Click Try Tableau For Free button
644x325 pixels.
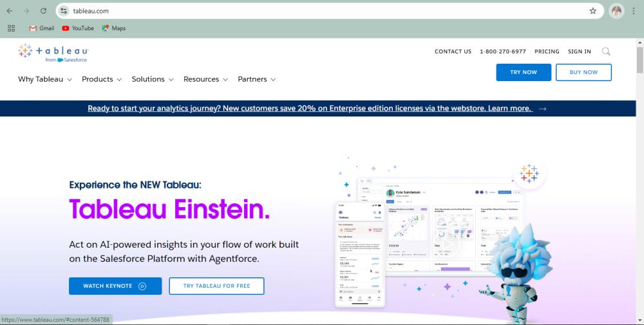(216, 286)
